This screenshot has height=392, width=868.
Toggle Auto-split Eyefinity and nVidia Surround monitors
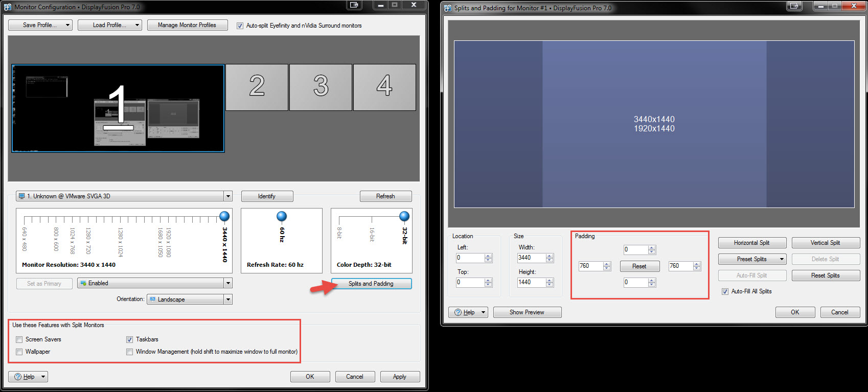tap(240, 26)
